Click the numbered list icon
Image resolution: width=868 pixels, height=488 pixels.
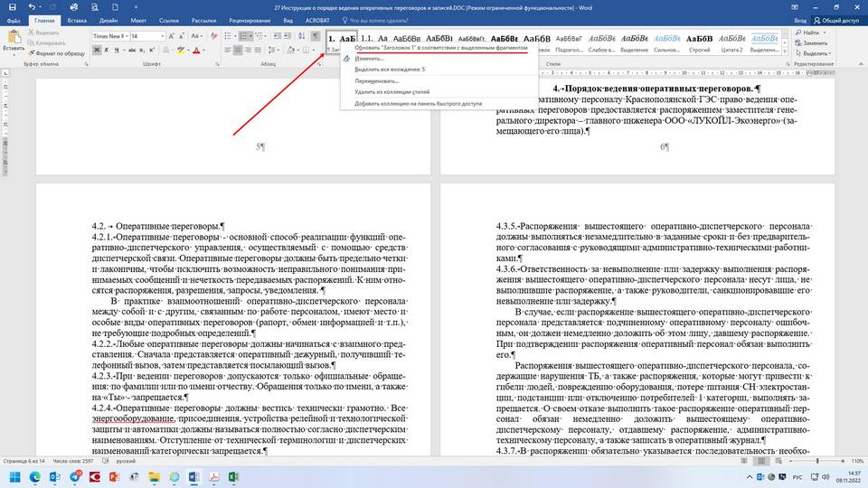[244, 36]
